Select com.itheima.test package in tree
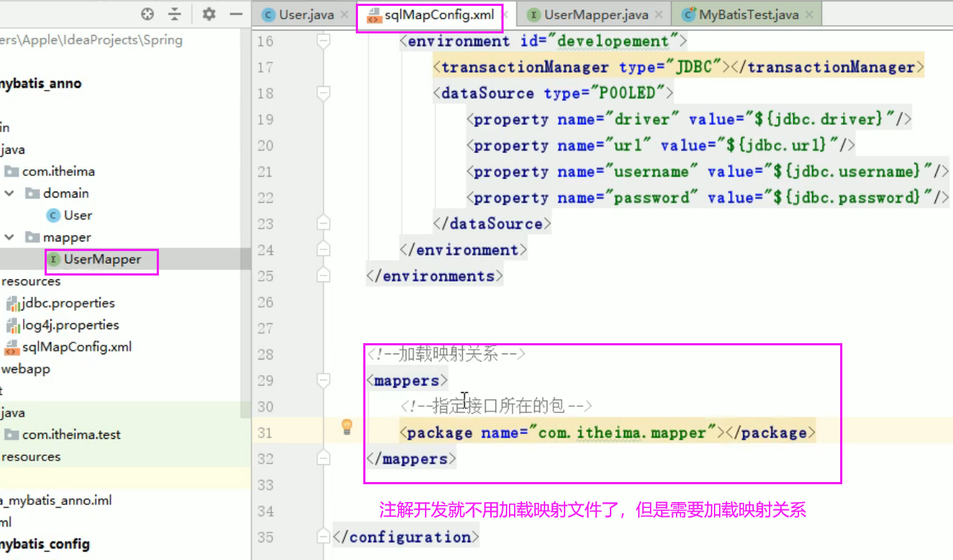This screenshot has height=560, width=953. coord(71,435)
